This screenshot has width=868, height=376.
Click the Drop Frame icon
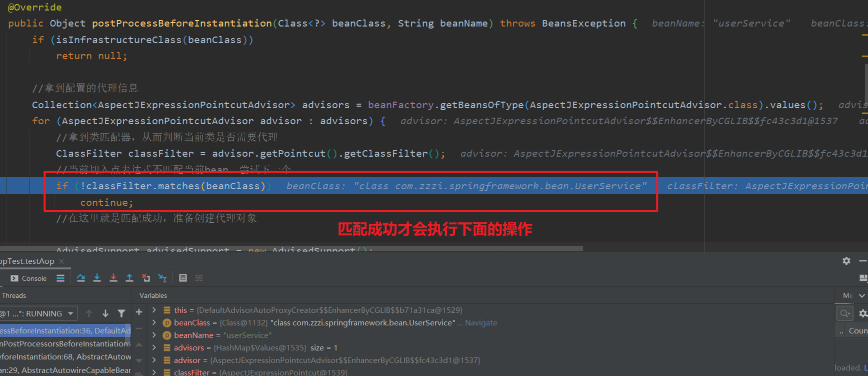pos(146,278)
